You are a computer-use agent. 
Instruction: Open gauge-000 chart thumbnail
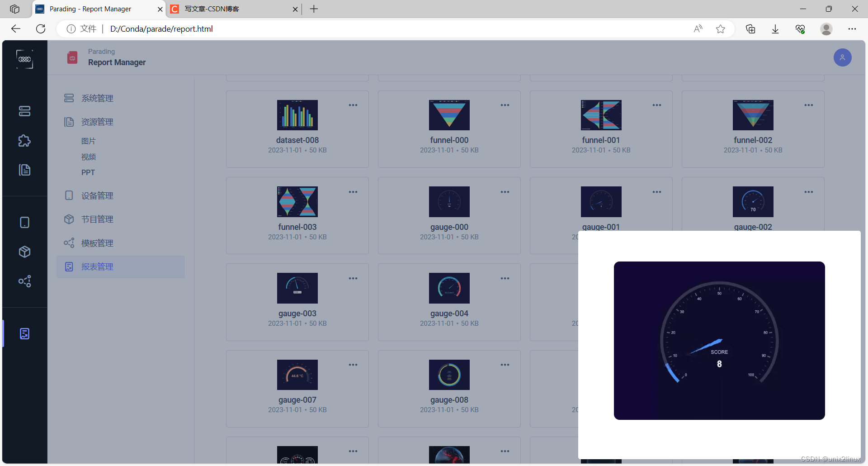click(449, 202)
